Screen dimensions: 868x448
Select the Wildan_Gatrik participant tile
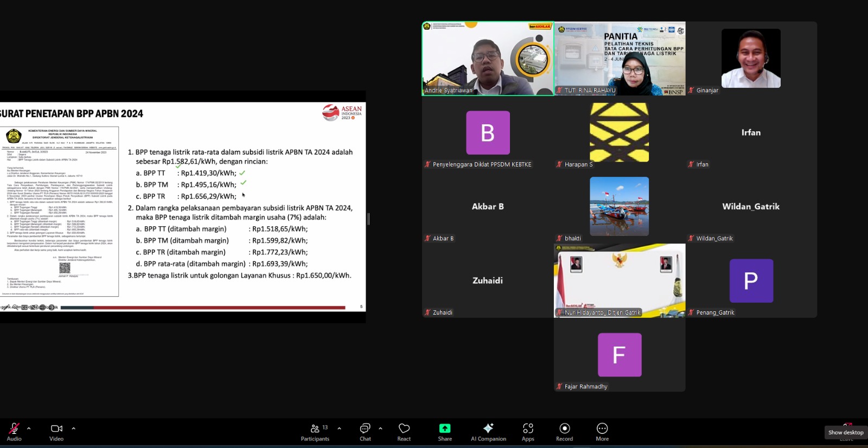(x=751, y=206)
